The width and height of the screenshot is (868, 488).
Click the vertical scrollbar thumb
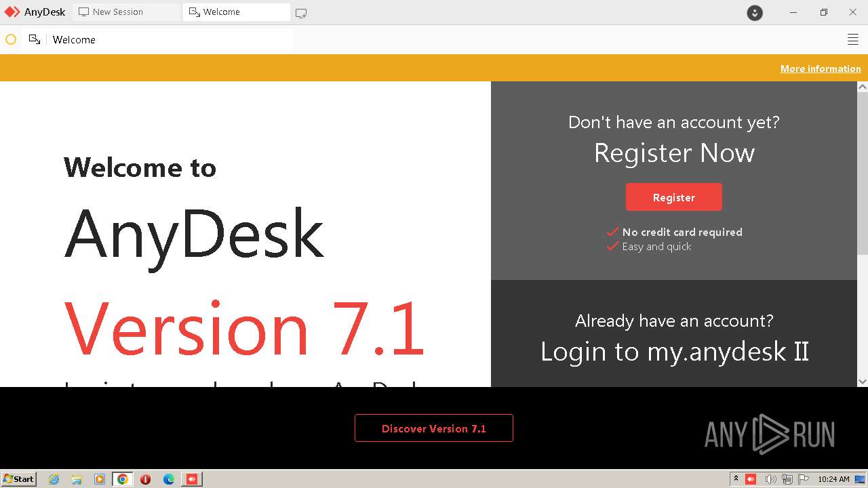pyautogui.click(x=863, y=173)
